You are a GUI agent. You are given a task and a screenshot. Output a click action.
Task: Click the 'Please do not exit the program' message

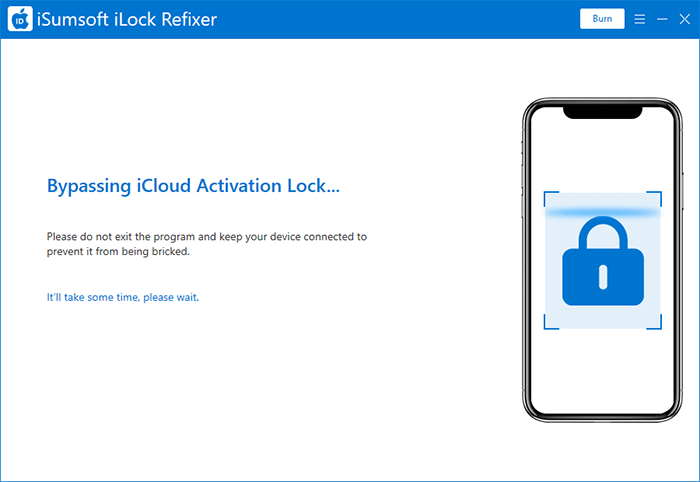tap(207, 244)
